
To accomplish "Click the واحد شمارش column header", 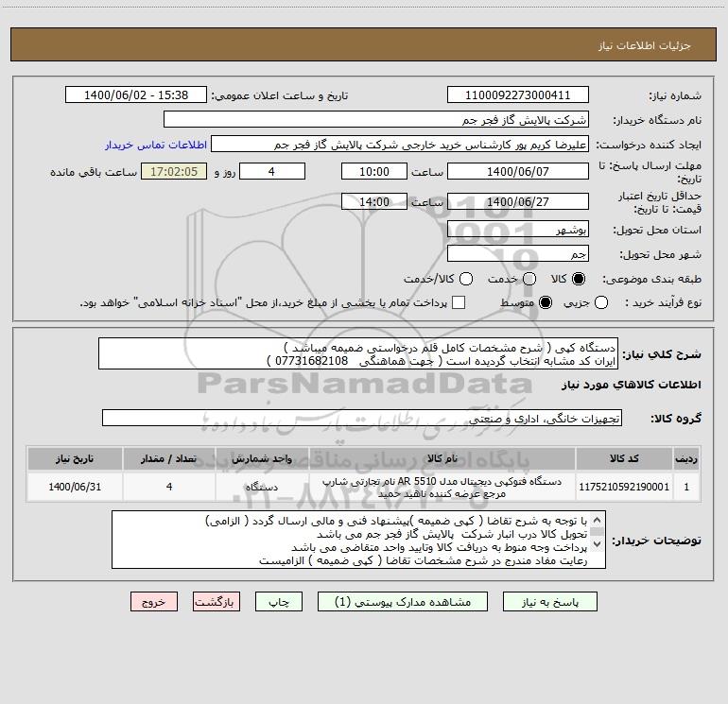I will coord(262,458).
